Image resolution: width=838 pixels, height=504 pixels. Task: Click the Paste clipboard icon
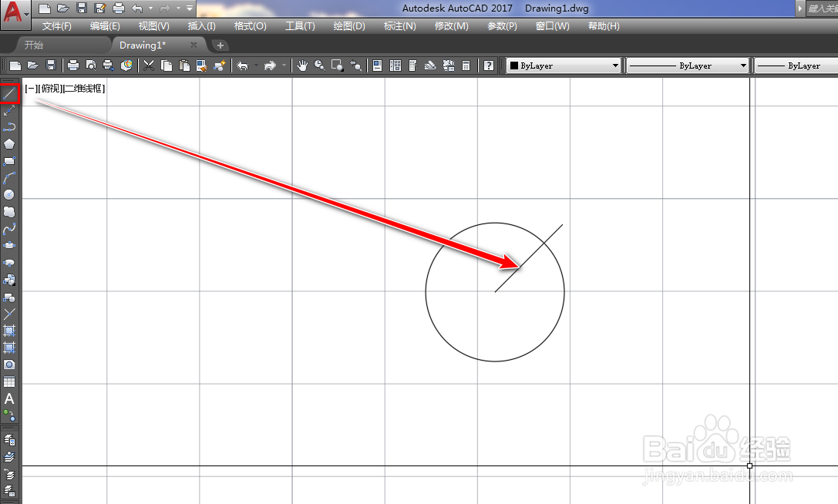(184, 66)
